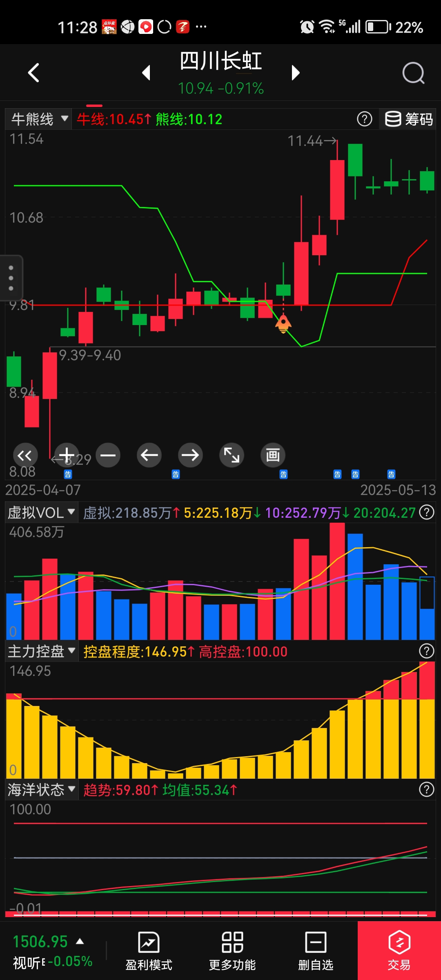Tap price change 10.94 -0.91%

[x=220, y=89]
